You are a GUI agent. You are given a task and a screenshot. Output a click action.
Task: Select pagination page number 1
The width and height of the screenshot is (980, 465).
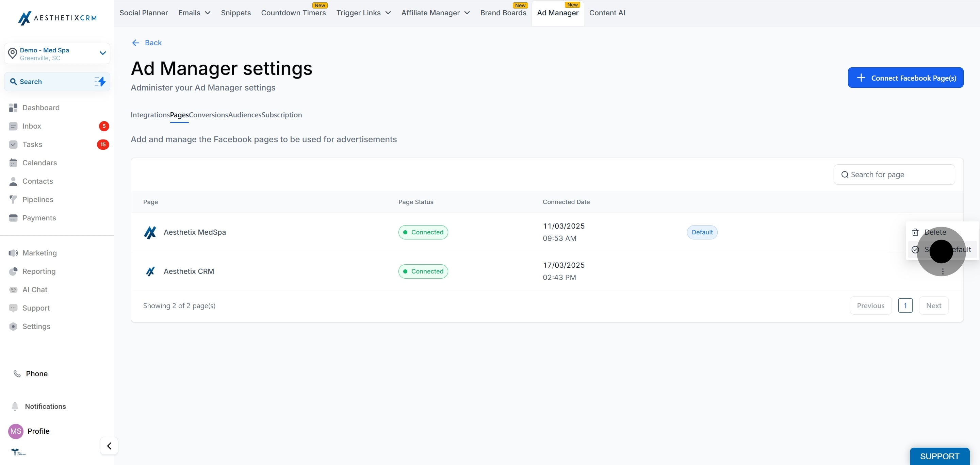[905, 306]
